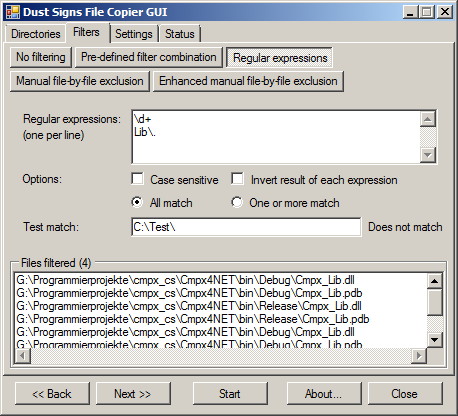Click the Start button
The image size is (458, 416).
(x=230, y=394)
